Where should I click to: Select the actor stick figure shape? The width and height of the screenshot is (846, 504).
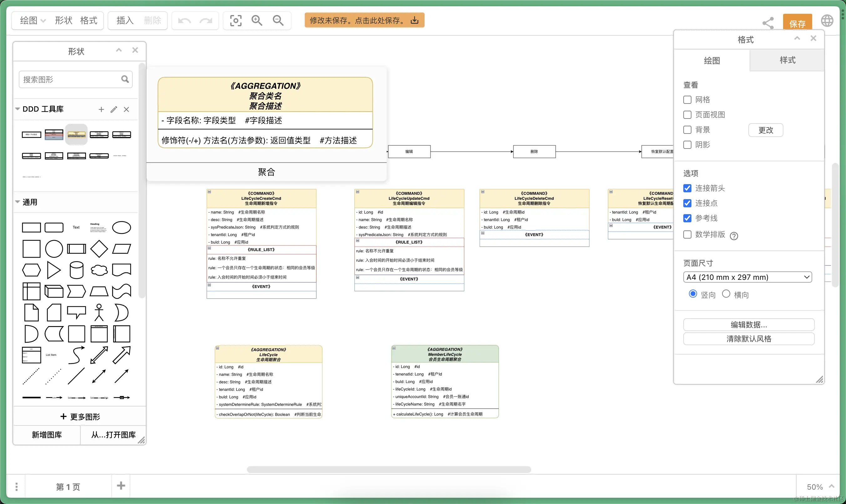click(99, 312)
